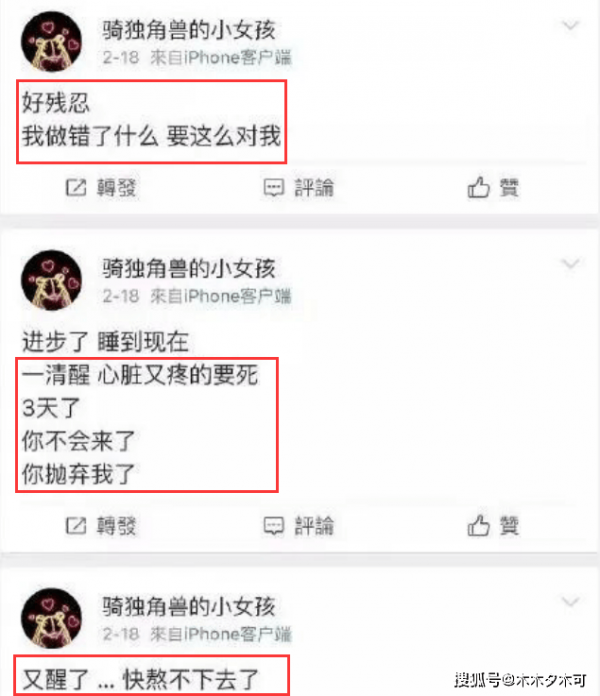Image resolution: width=600 pixels, height=696 pixels.
Task: Click repost icon on the first post
Action: coord(76,188)
